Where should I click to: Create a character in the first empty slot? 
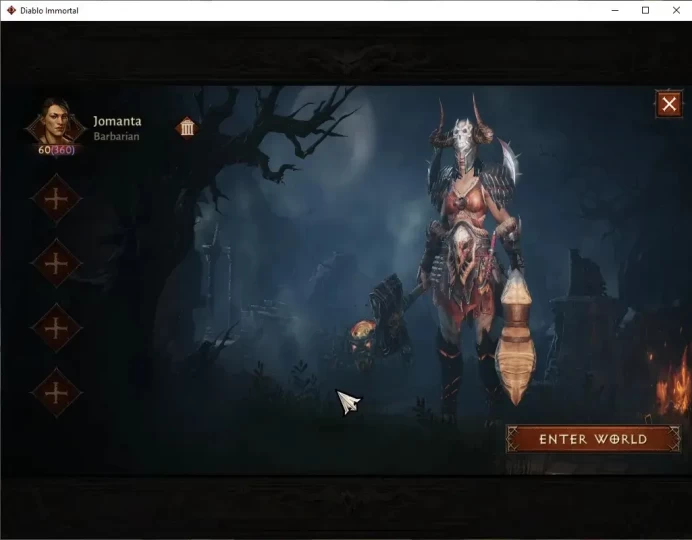point(56,200)
